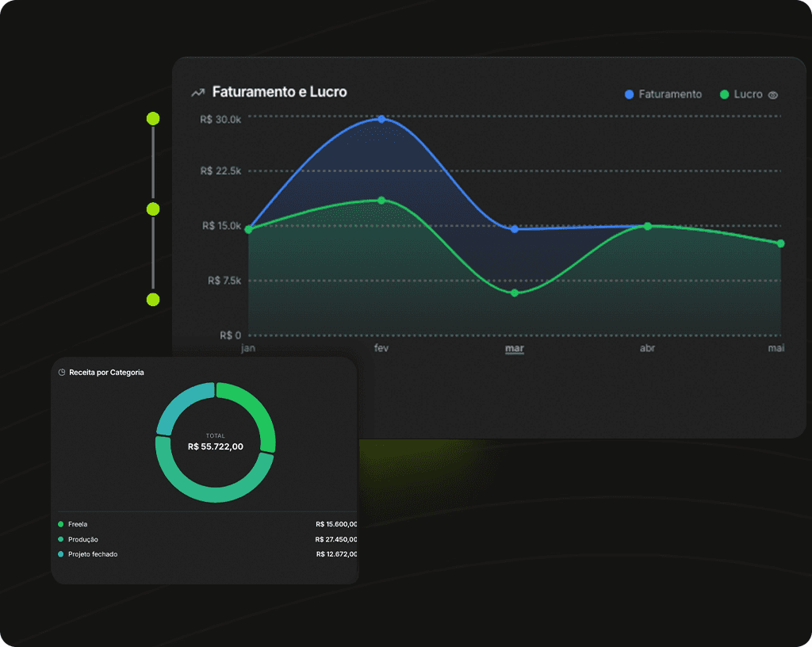Image resolution: width=812 pixels, height=647 pixels.
Task: Select the middle lime stepper dot
Action: click(153, 209)
